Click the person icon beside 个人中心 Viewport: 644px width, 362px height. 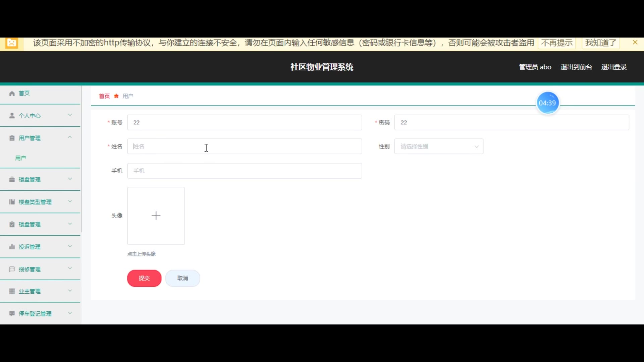(x=12, y=116)
